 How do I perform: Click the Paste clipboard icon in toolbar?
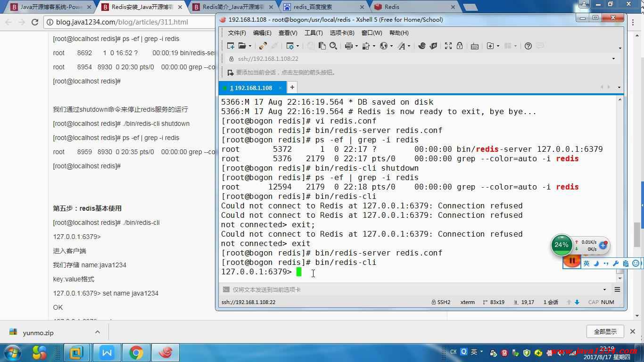[322, 46]
